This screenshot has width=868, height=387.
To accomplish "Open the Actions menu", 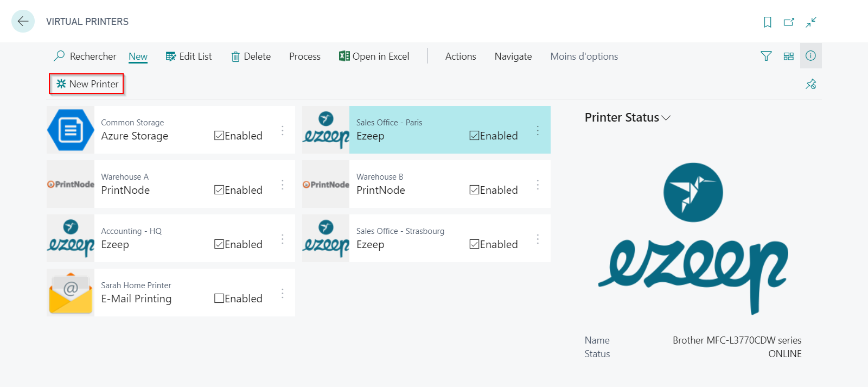I will point(461,56).
